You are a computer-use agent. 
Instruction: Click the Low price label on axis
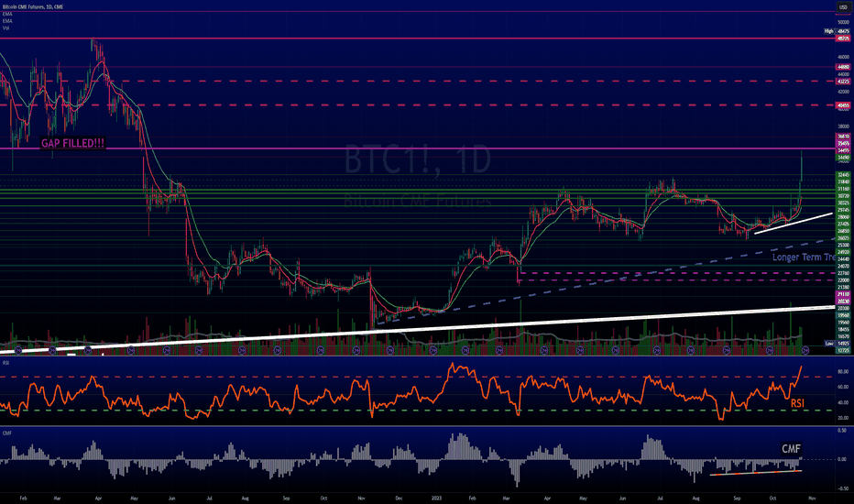[x=838, y=344]
